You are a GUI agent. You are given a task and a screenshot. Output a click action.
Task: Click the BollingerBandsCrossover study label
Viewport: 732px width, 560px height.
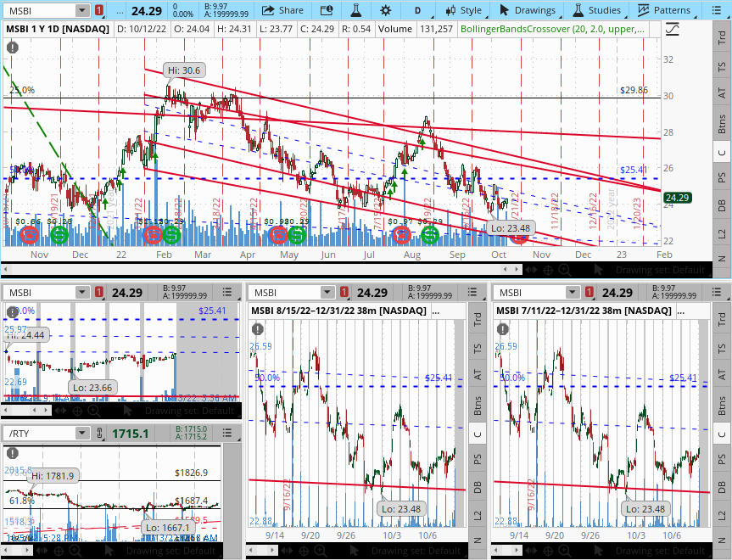pos(552,29)
